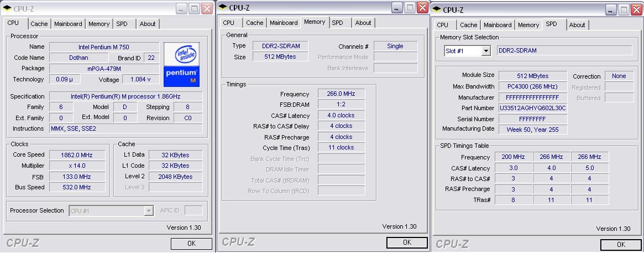Minimize the left CPU-Z window

click(x=182, y=8)
